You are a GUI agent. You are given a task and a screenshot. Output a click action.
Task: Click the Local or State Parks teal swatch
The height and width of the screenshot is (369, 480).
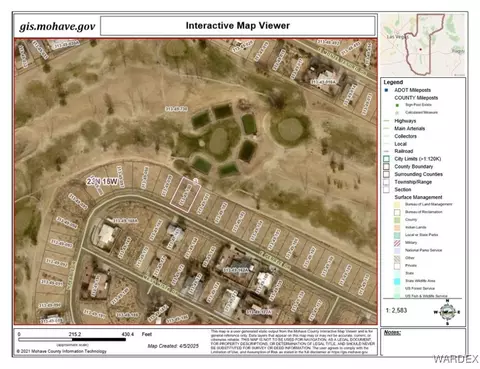(x=397, y=235)
